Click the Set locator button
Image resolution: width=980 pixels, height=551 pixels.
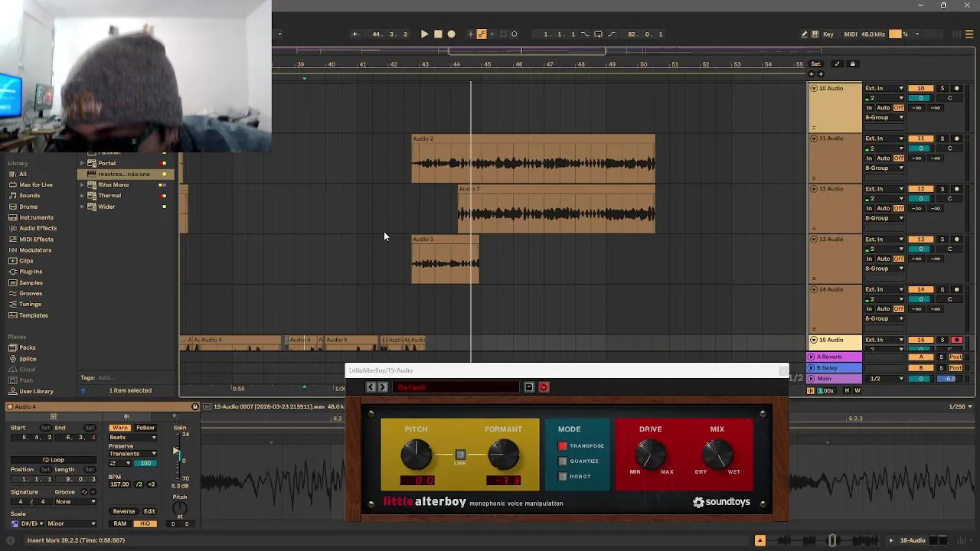pyautogui.click(x=816, y=64)
